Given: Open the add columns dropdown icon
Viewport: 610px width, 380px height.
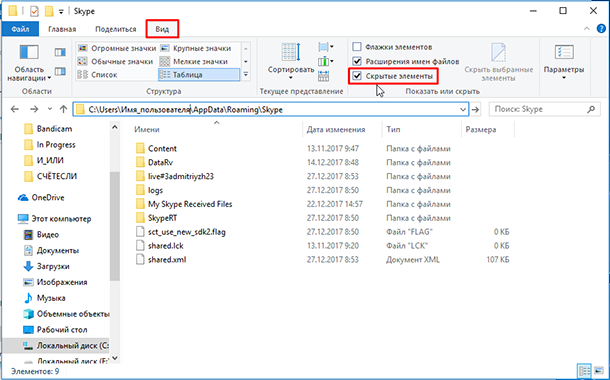Looking at the screenshot, I should pyautogui.click(x=326, y=61).
